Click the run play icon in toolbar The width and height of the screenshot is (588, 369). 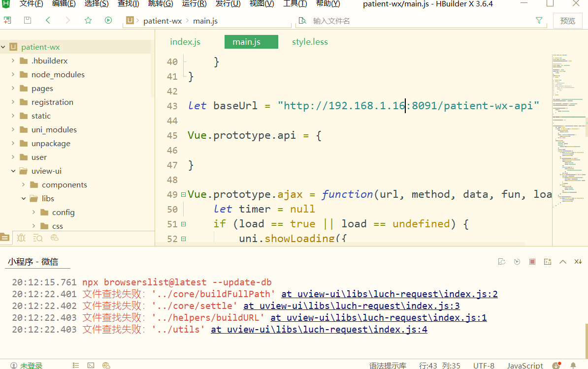tap(108, 20)
